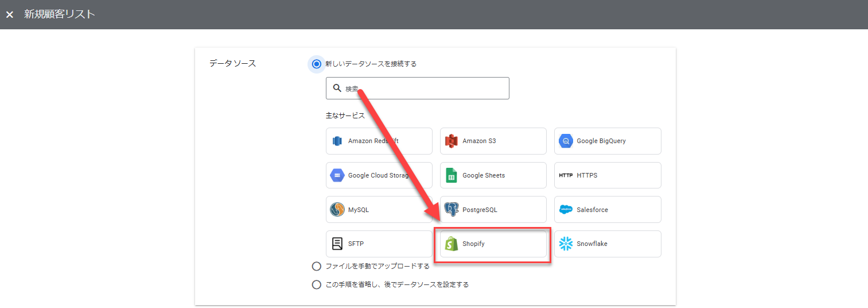Select ファイルを手動でアップロードする radio option
Image resolution: width=868 pixels, height=308 pixels.
point(316,266)
